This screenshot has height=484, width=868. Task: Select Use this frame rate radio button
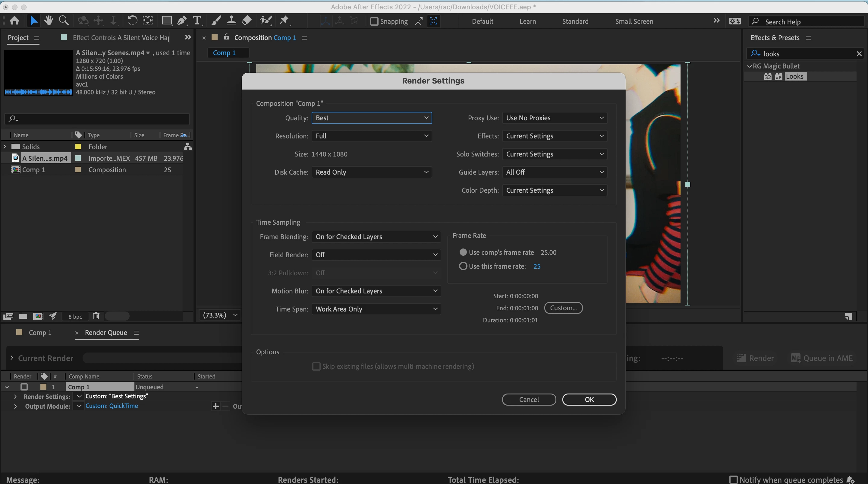[463, 266]
